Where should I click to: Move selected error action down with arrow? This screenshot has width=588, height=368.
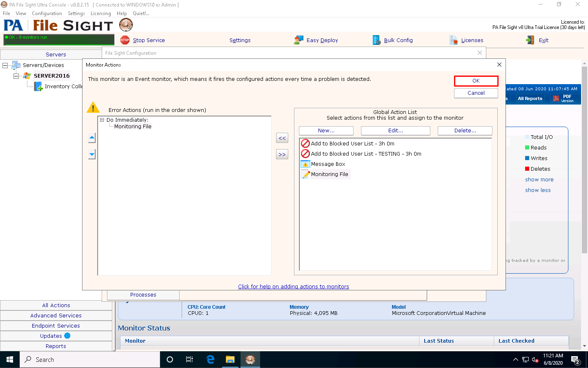92,154
